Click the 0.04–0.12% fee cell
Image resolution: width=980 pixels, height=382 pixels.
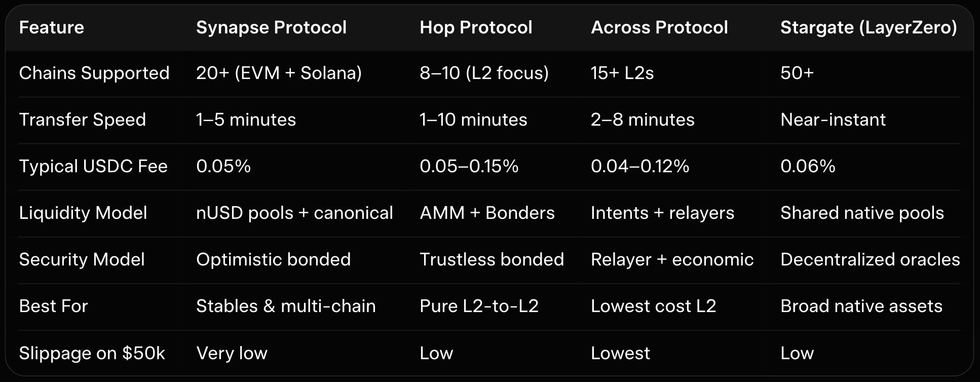click(640, 166)
